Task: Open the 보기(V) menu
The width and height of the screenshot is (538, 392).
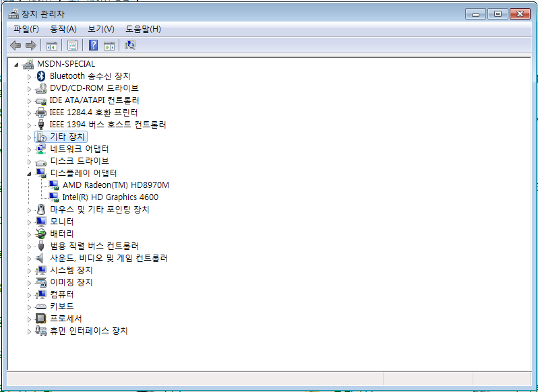Action: 101,29
